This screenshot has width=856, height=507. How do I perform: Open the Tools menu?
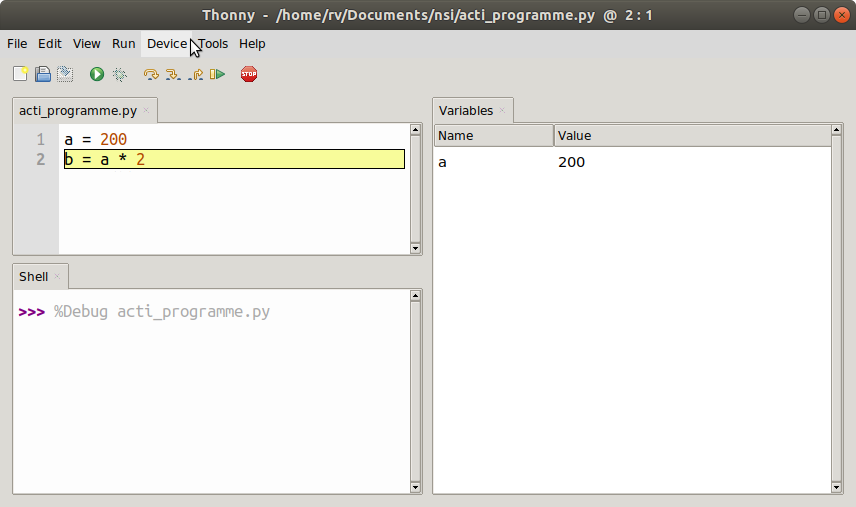213,44
